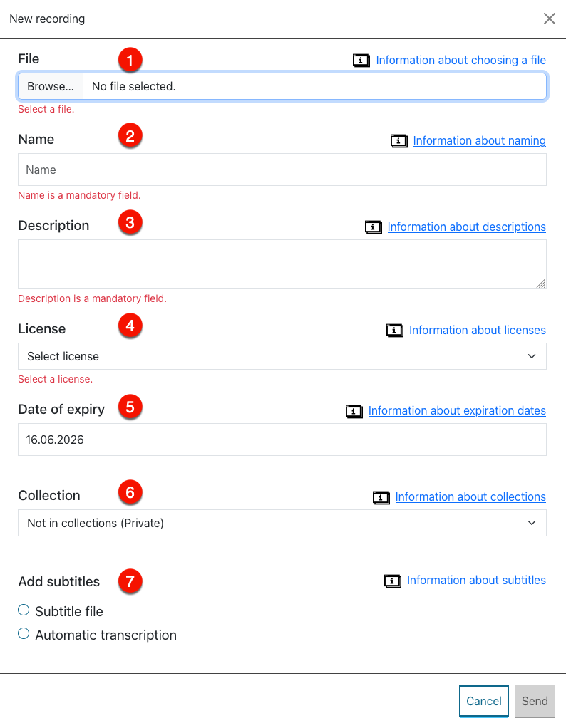This screenshot has height=728, width=566.
Task: Click the info icon next to collections
Action: [381, 497]
